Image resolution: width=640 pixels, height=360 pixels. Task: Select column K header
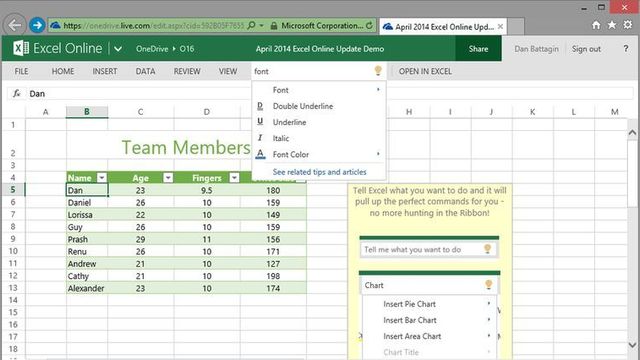532,111
